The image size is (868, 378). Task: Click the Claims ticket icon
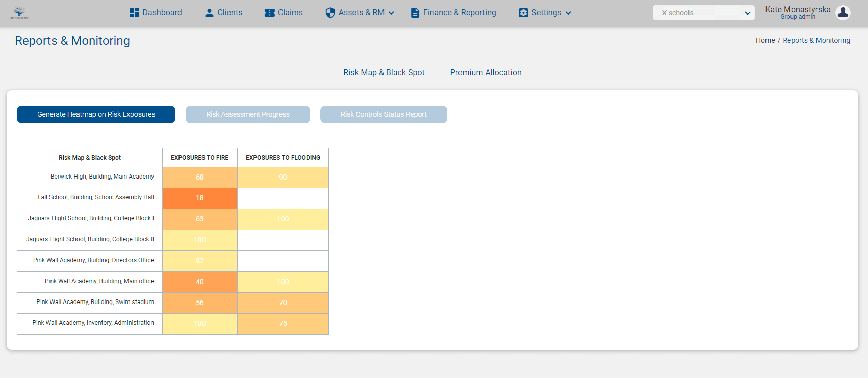269,13
